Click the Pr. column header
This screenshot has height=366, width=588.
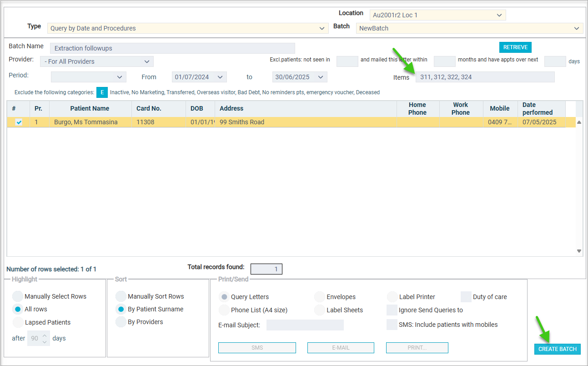pyautogui.click(x=39, y=108)
